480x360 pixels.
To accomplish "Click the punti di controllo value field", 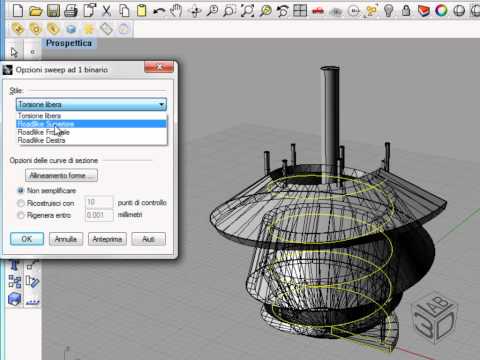I will (x=99, y=202).
